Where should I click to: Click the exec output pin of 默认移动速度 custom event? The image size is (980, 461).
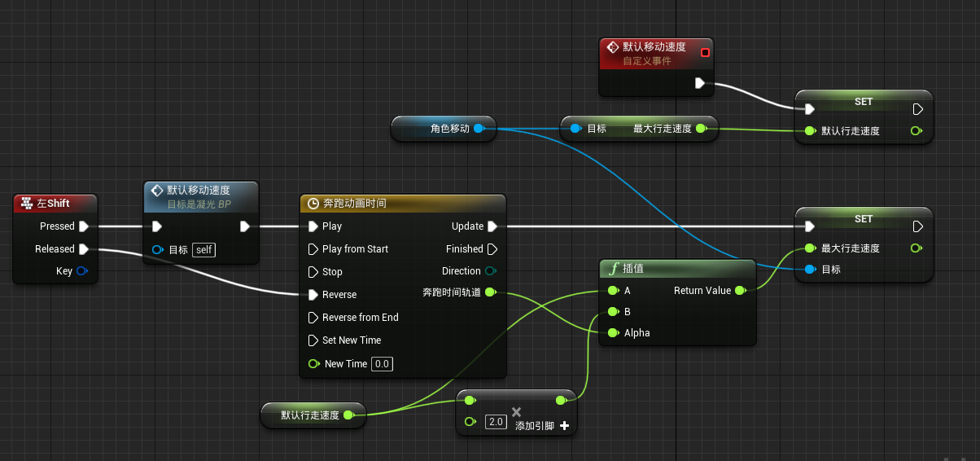pos(699,83)
